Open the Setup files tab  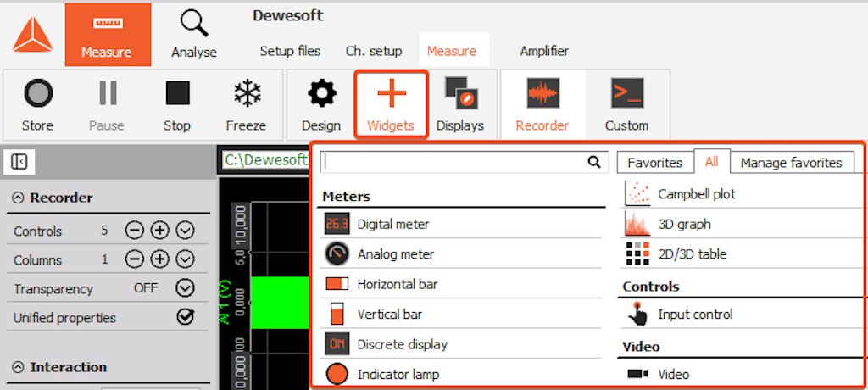coord(290,52)
